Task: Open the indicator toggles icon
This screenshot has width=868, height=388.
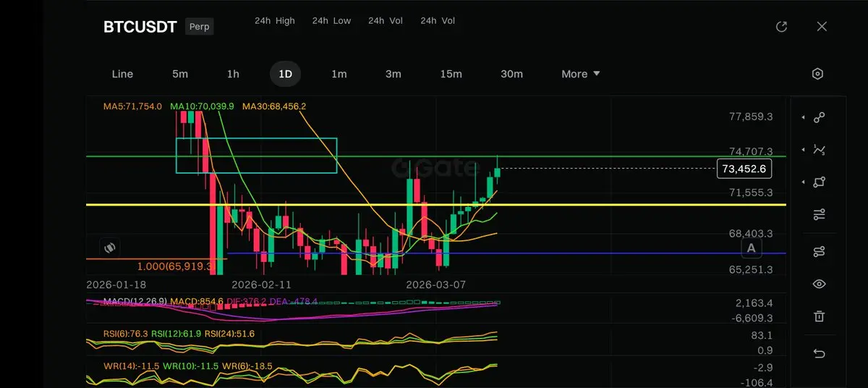Action: point(819,252)
